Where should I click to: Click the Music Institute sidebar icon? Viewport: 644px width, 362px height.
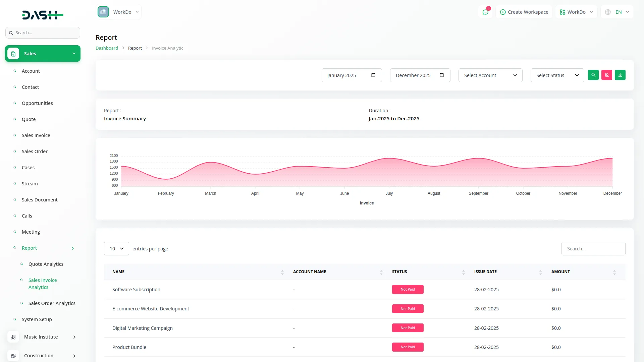13,337
